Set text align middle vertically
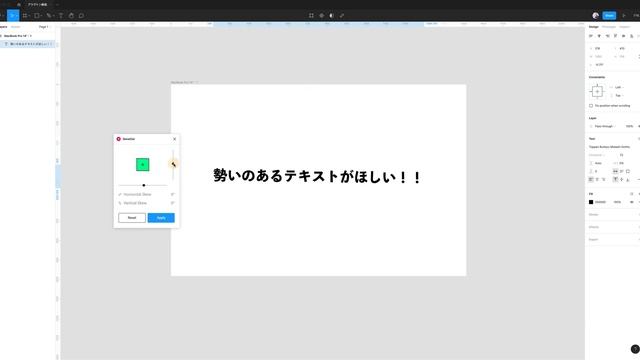This screenshot has height=360, width=640. [x=622, y=180]
